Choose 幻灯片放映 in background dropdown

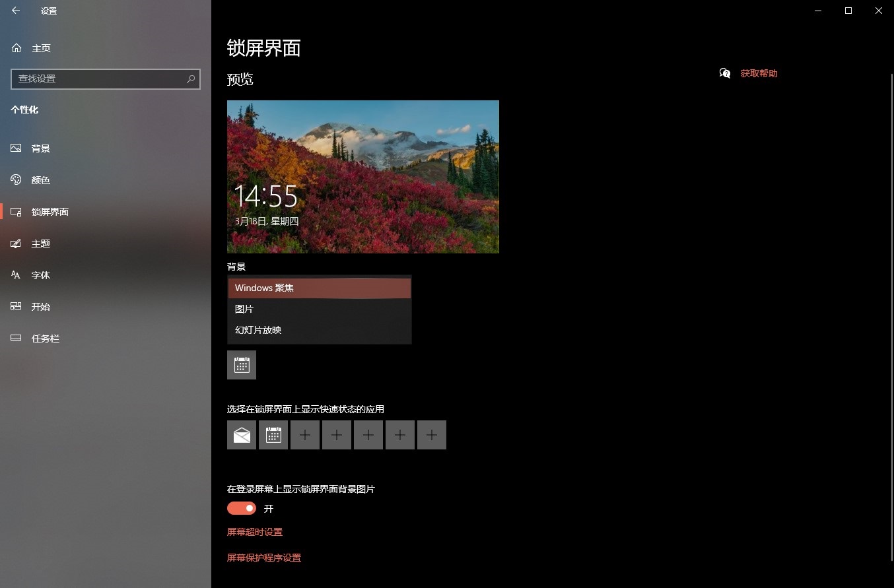point(320,330)
